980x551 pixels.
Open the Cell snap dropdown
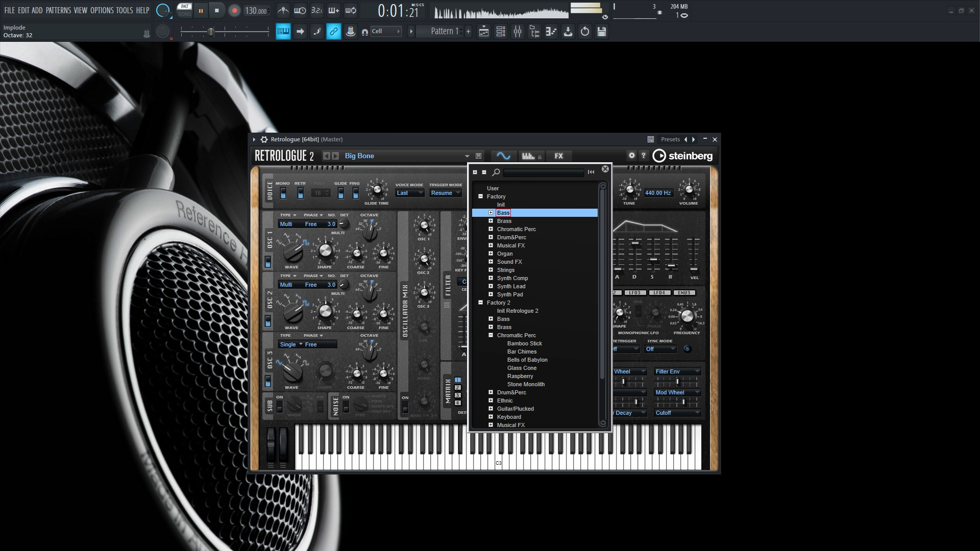pos(385,31)
